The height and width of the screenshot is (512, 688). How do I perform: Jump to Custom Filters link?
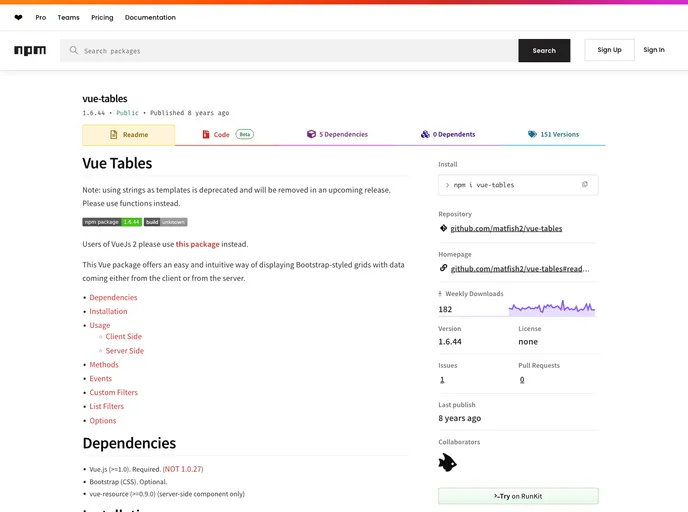114,392
